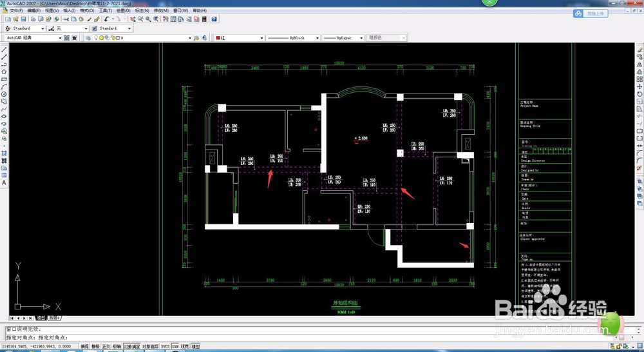Open the color dropdown showing 红
The width and height of the screenshot is (644, 352).
pyautogui.click(x=261, y=38)
